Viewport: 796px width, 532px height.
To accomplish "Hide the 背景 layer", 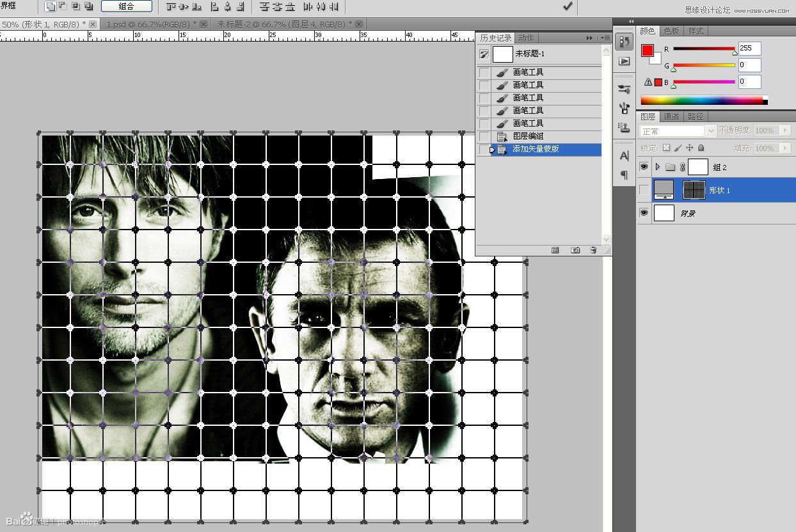I will point(644,213).
